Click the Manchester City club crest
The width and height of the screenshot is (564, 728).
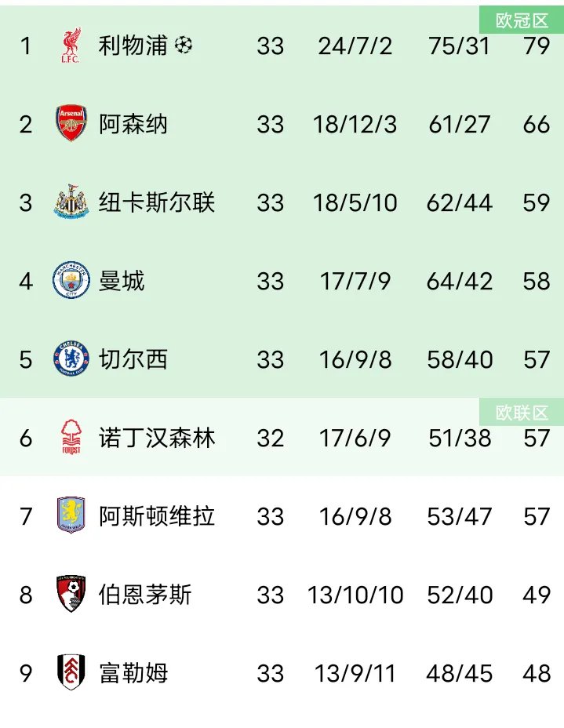[x=71, y=280]
